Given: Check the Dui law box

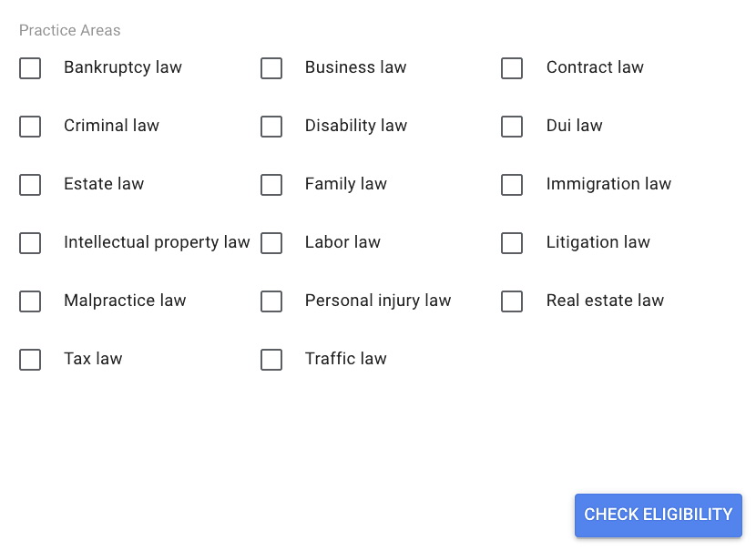Looking at the screenshot, I should click(x=512, y=127).
